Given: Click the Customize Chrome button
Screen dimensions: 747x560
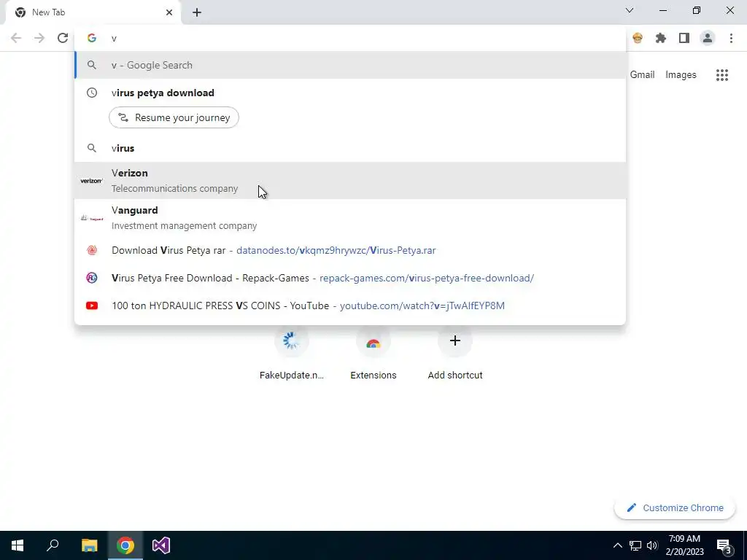Looking at the screenshot, I should point(675,508).
